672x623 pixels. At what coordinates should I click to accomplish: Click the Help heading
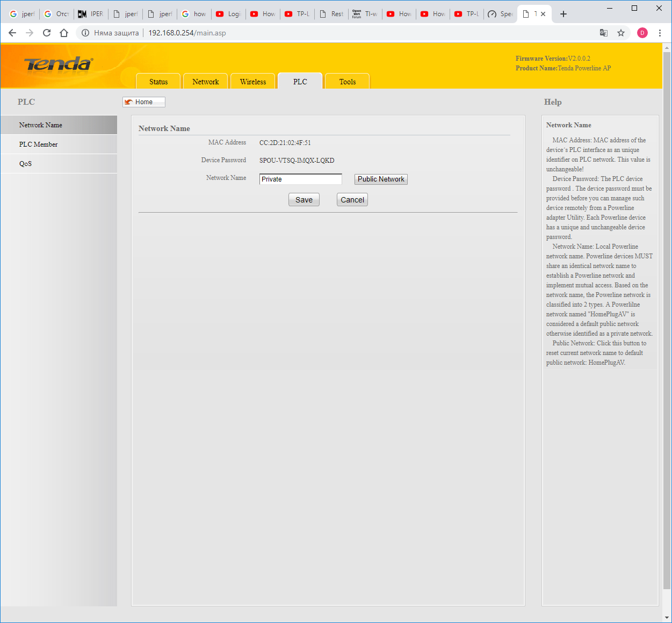pos(553,102)
